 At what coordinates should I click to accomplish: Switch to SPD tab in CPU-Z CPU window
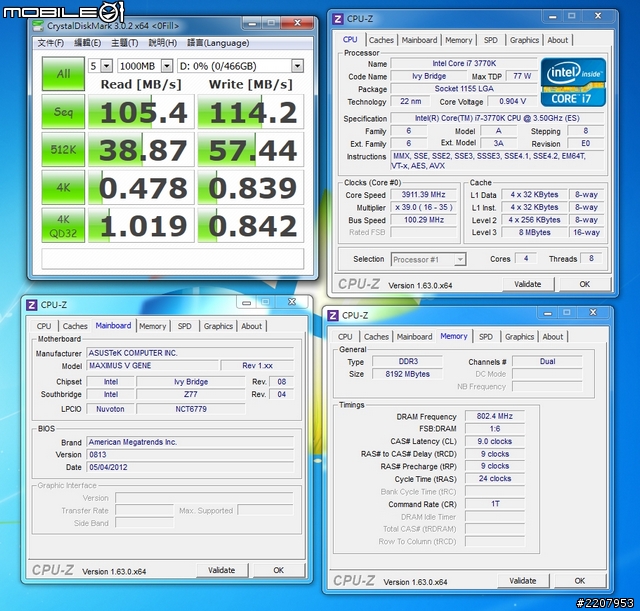(x=491, y=40)
